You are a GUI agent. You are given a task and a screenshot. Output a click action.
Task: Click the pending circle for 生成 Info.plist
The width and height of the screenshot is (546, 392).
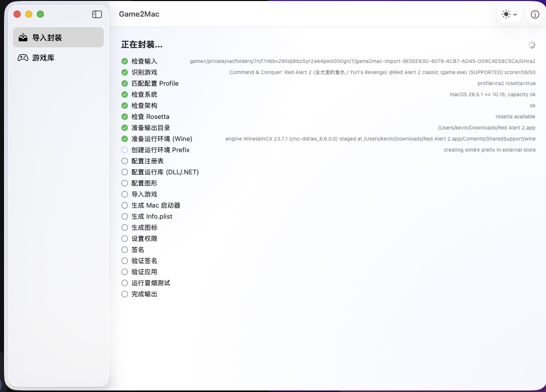click(x=124, y=216)
